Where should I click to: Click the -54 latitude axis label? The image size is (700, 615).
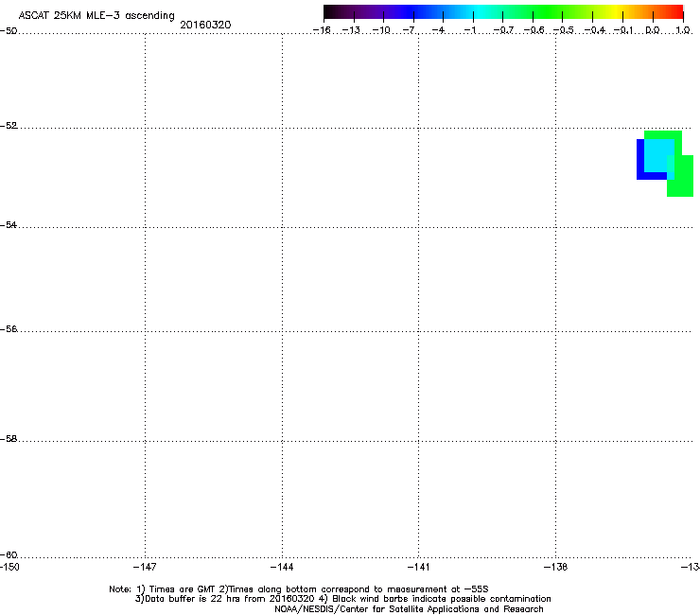point(9,224)
